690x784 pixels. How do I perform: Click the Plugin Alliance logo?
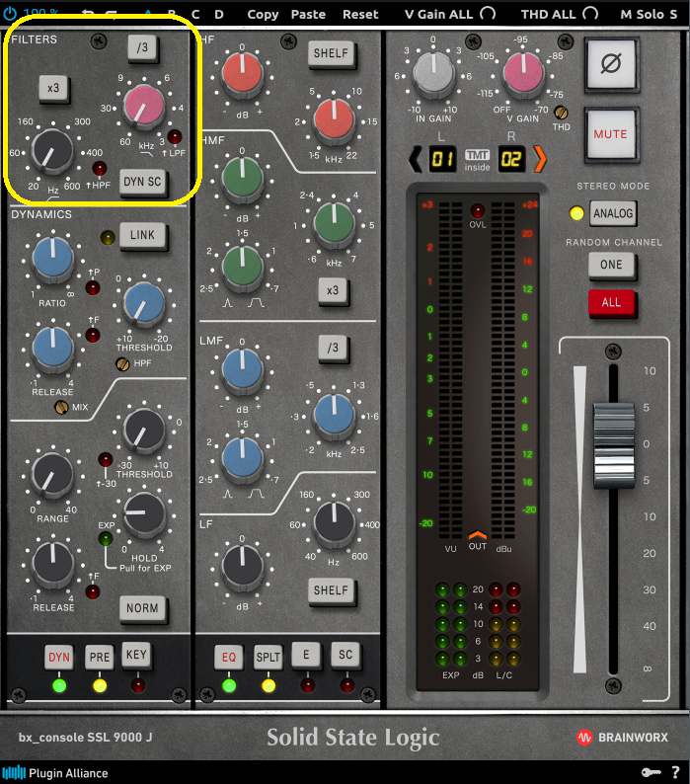point(54,773)
